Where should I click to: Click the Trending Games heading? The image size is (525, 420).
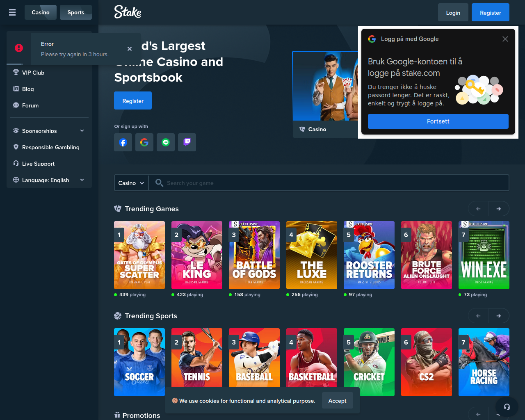click(x=152, y=209)
